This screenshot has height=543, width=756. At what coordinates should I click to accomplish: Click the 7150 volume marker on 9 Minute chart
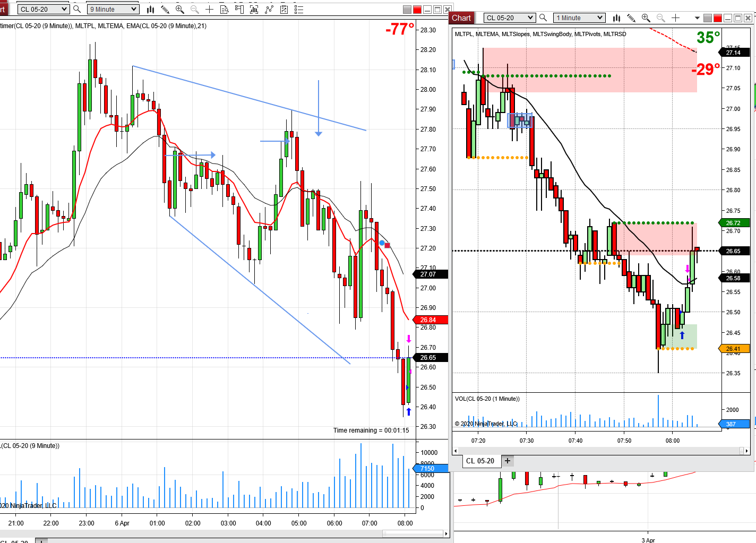[x=431, y=469]
